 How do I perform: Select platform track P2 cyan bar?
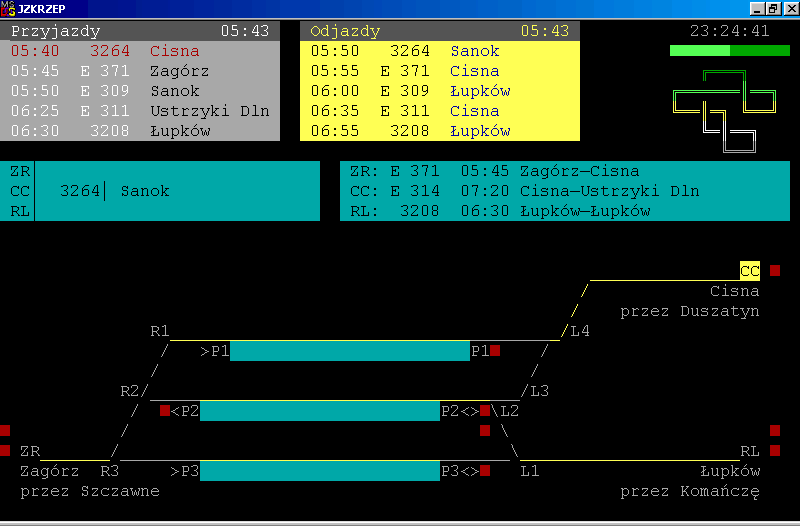[320, 411]
